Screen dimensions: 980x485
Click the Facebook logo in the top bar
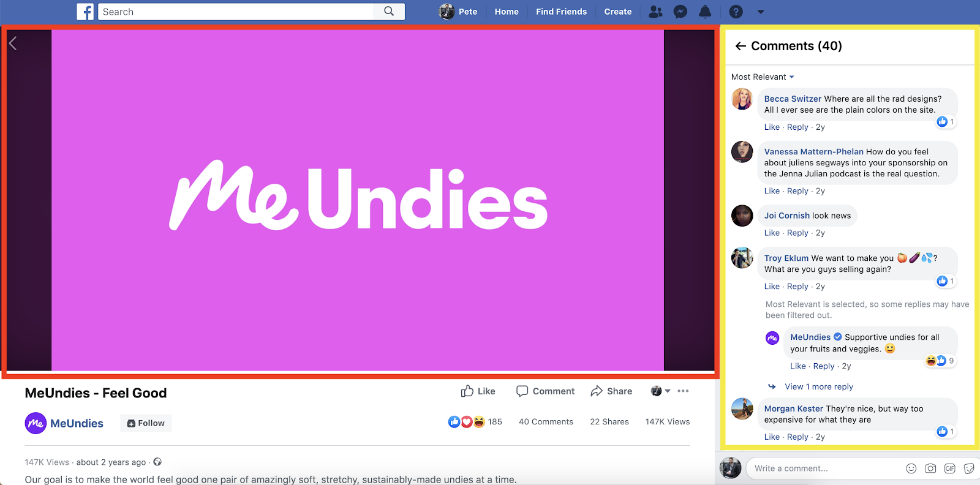[85, 12]
